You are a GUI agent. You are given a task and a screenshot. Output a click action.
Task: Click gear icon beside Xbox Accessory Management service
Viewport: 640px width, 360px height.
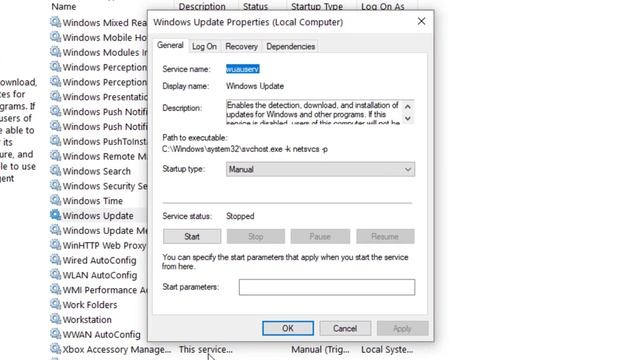tap(55, 349)
